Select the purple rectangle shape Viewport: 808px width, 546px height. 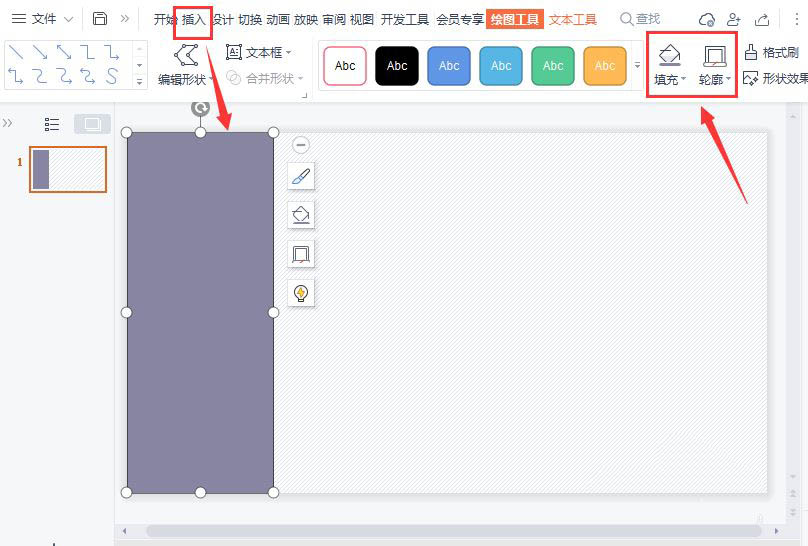coord(200,313)
